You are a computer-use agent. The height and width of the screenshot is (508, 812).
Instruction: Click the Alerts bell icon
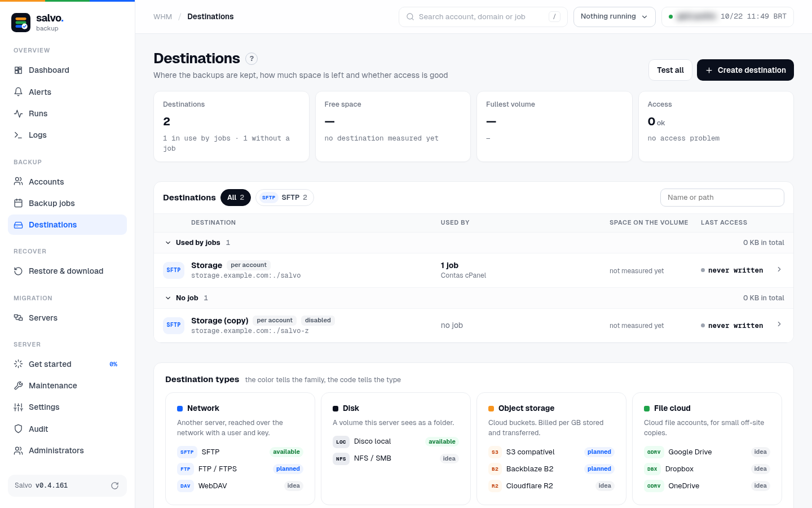(x=18, y=92)
